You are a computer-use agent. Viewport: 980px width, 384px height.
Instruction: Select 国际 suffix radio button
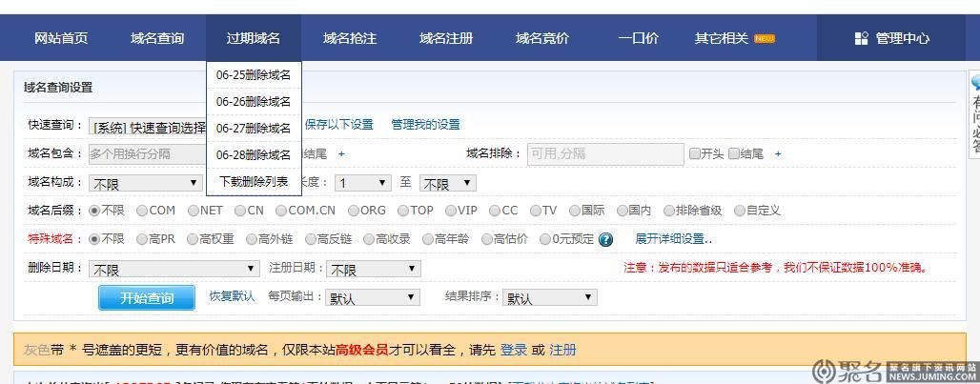click(x=575, y=211)
